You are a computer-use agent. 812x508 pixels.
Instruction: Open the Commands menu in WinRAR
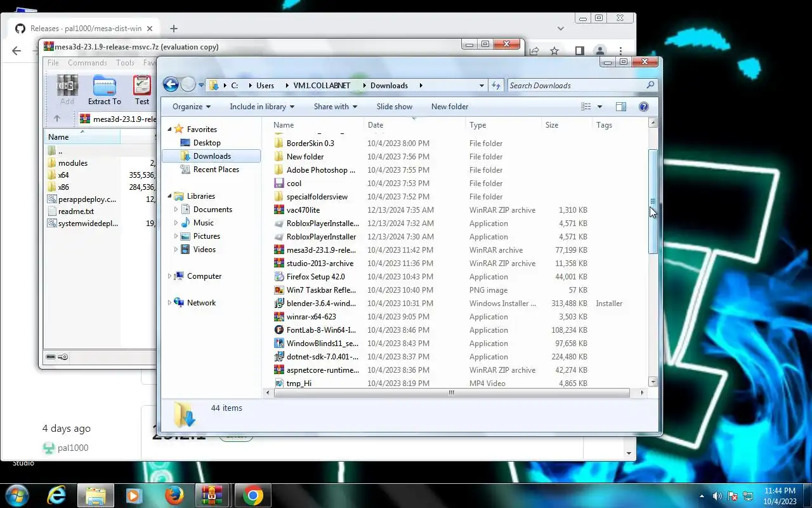click(x=88, y=63)
